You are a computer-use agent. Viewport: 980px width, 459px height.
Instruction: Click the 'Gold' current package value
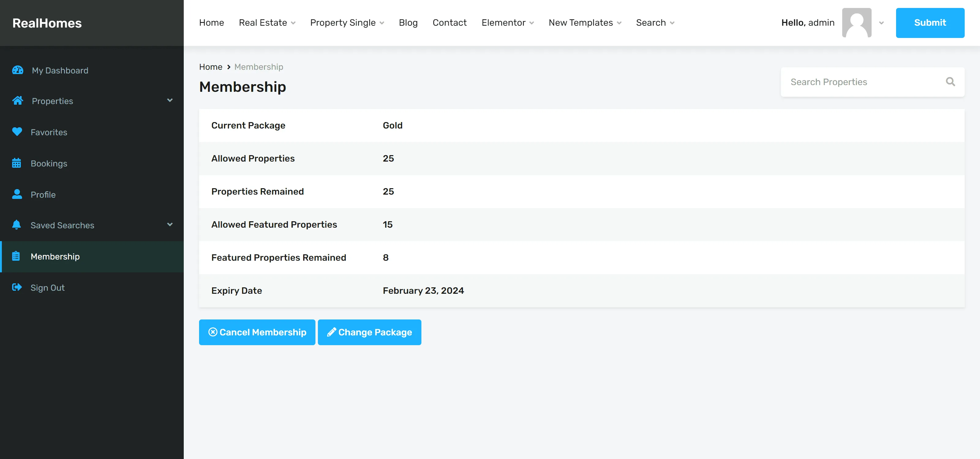393,125
